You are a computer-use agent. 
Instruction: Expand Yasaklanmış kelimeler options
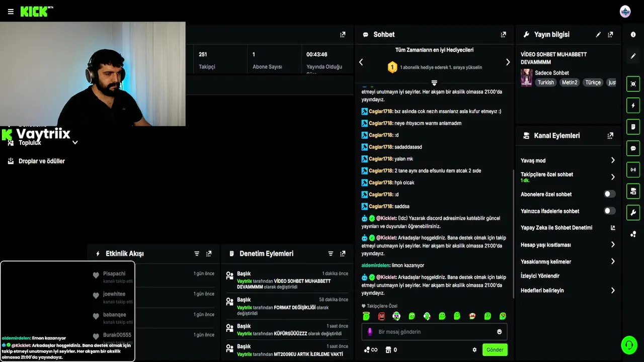pos(613,261)
